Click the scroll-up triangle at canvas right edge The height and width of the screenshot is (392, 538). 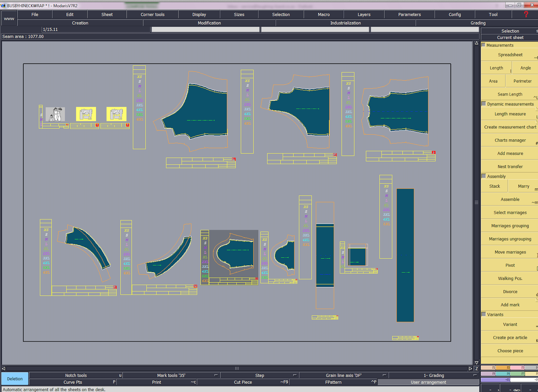coord(477,43)
